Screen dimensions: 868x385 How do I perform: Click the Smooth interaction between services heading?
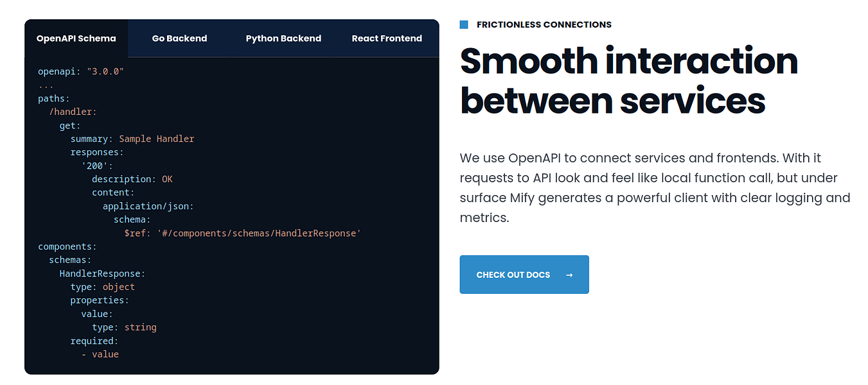[628, 80]
